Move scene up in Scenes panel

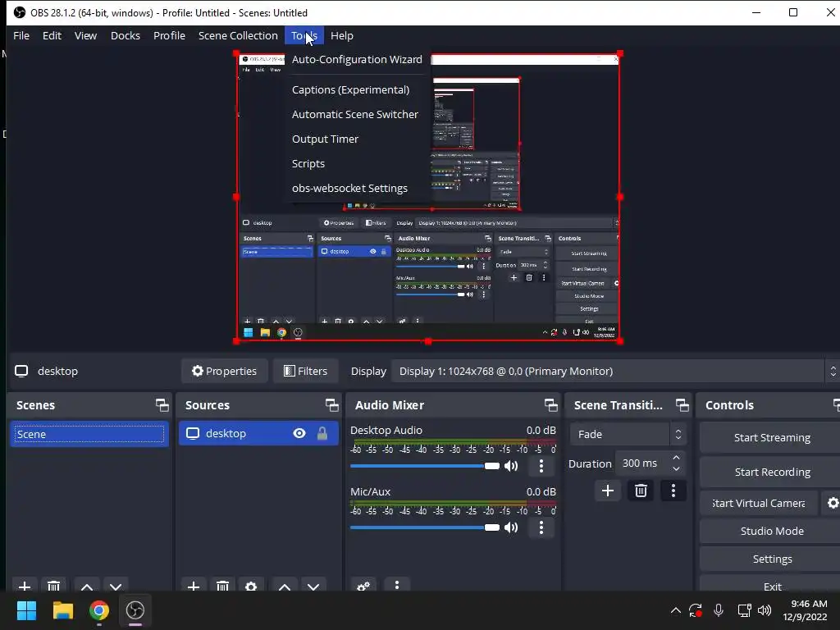coord(87,586)
